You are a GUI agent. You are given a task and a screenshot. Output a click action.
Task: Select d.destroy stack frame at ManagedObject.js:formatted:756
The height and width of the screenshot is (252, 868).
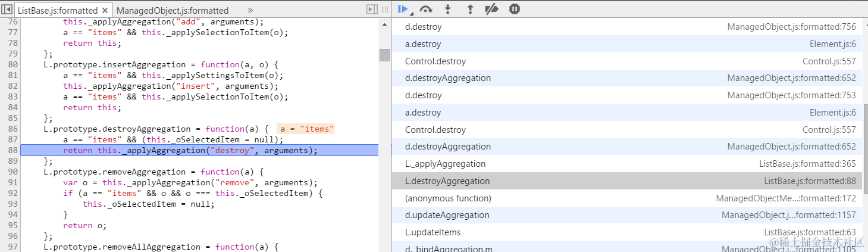point(627,27)
